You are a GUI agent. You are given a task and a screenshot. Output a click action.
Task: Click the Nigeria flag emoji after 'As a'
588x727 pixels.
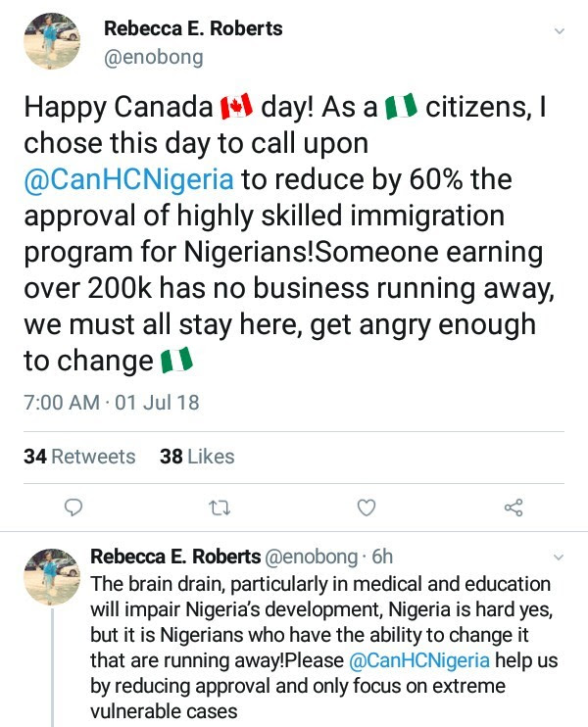click(402, 106)
